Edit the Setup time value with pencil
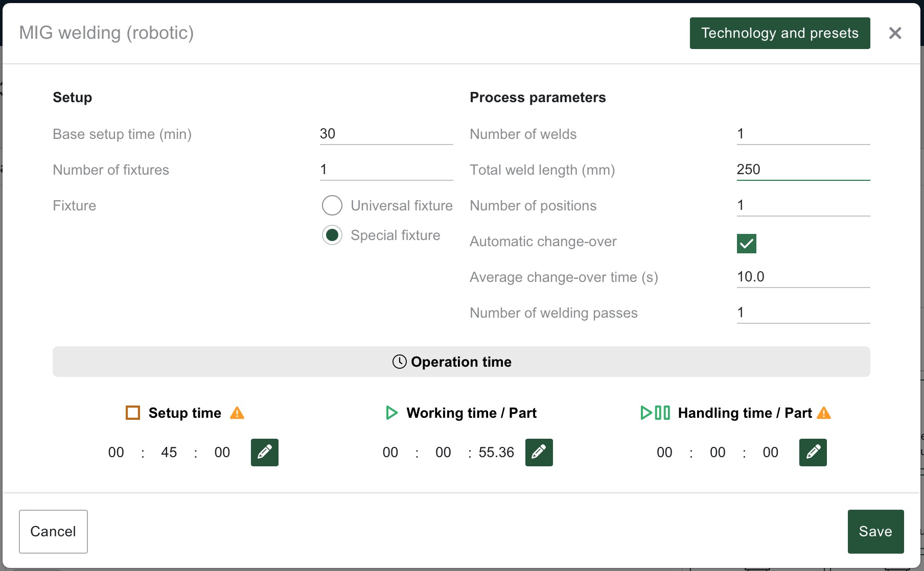 tap(264, 452)
